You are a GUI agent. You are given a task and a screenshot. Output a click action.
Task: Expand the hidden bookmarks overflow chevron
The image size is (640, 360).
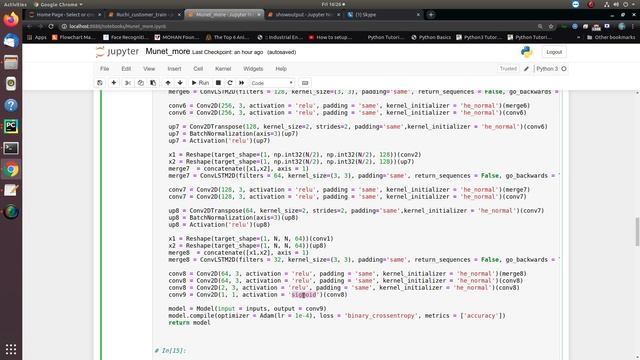click(x=578, y=37)
